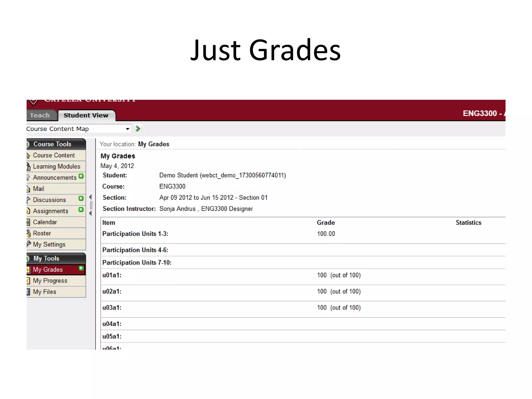Click the My Grades breadcrumb location text
532x399 pixels.
point(154,144)
